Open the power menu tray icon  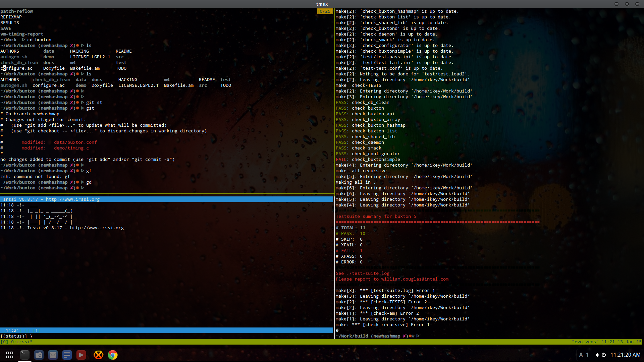[604, 355]
